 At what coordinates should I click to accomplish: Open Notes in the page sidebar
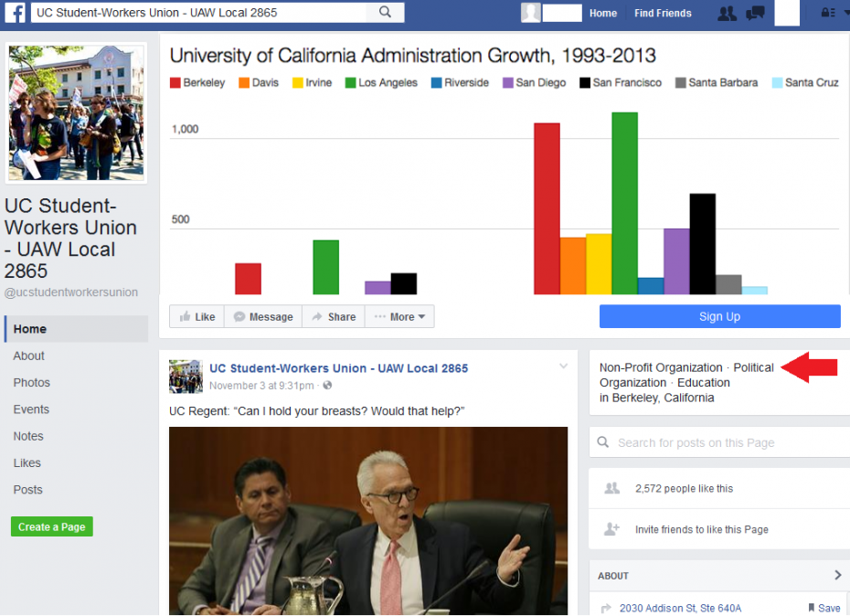[x=28, y=436]
